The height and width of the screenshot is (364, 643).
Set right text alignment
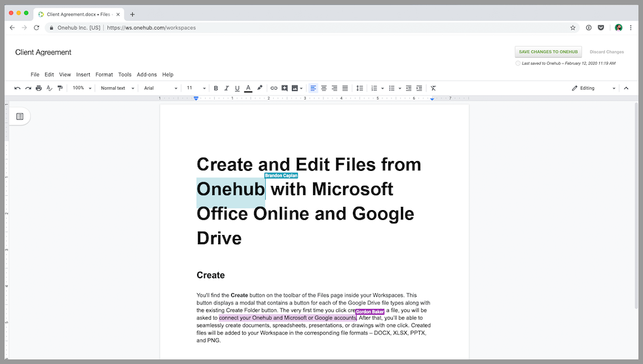point(334,88)
